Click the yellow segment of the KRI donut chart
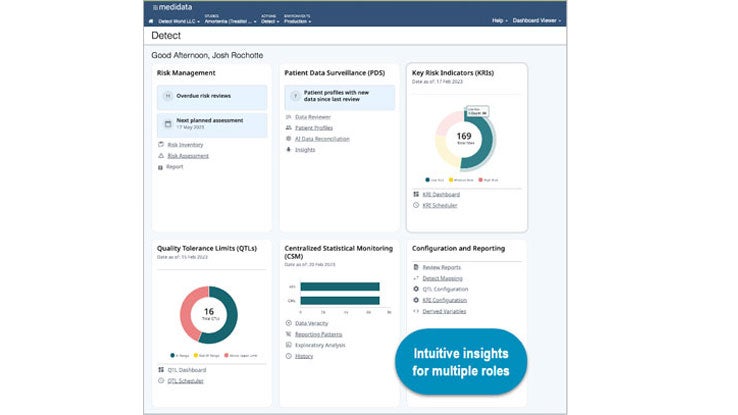Image resolution: width=738 pixels, height=415 pixels. pos(442,152)
